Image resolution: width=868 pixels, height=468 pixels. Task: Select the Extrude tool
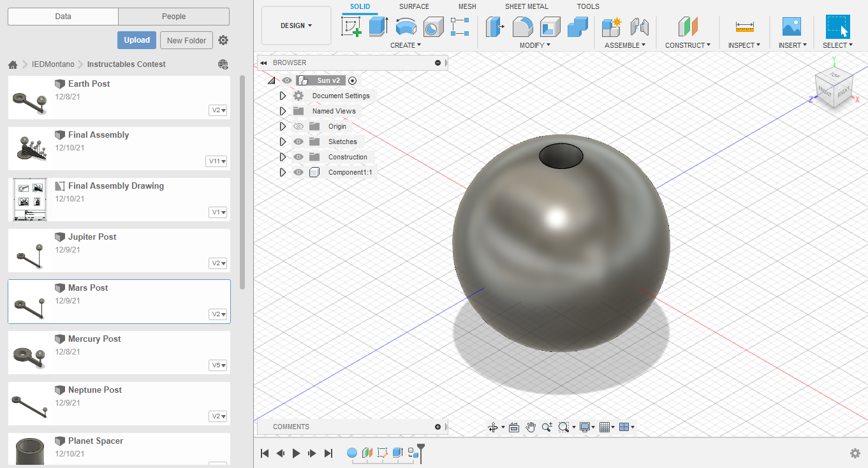(378, 27)
